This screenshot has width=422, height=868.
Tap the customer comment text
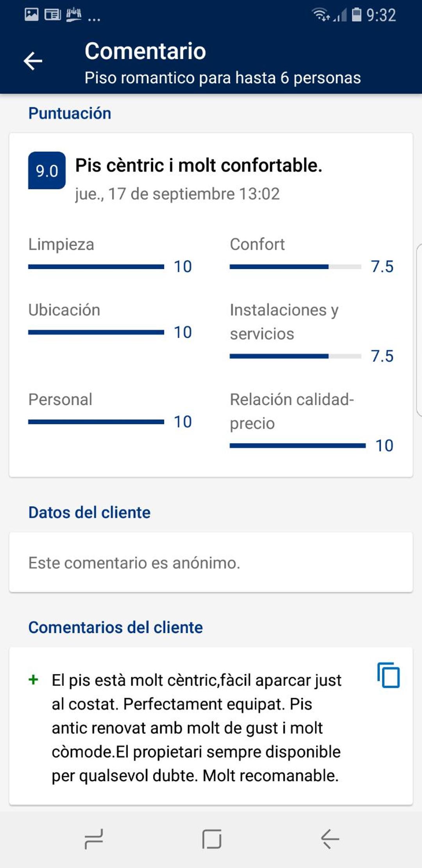(197, 728)
